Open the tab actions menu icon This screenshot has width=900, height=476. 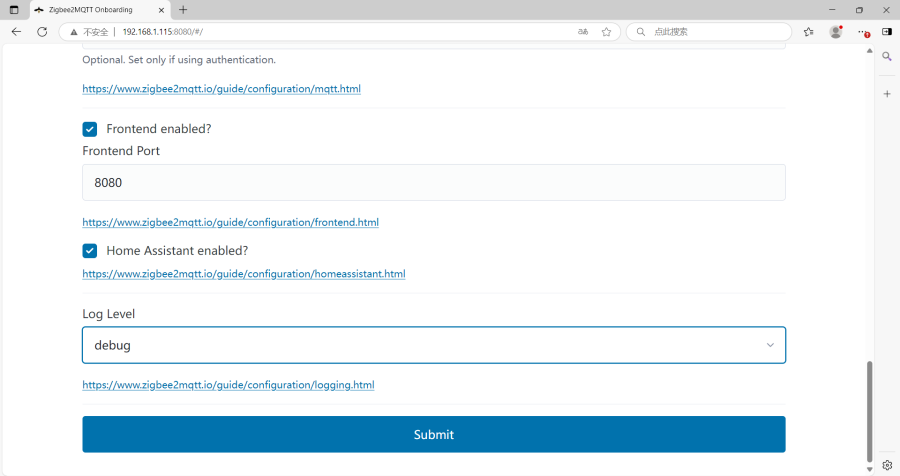[x=14, y=10]
